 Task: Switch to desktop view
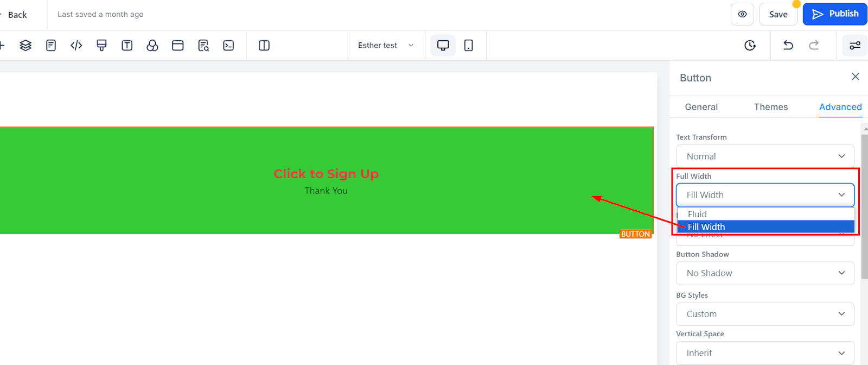point(443,46)
